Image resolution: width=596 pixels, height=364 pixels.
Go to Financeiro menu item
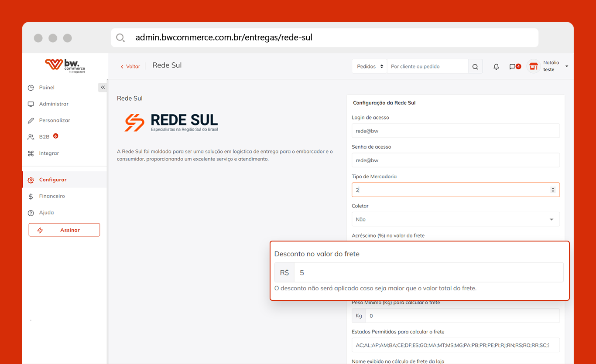tap(51, 196)
